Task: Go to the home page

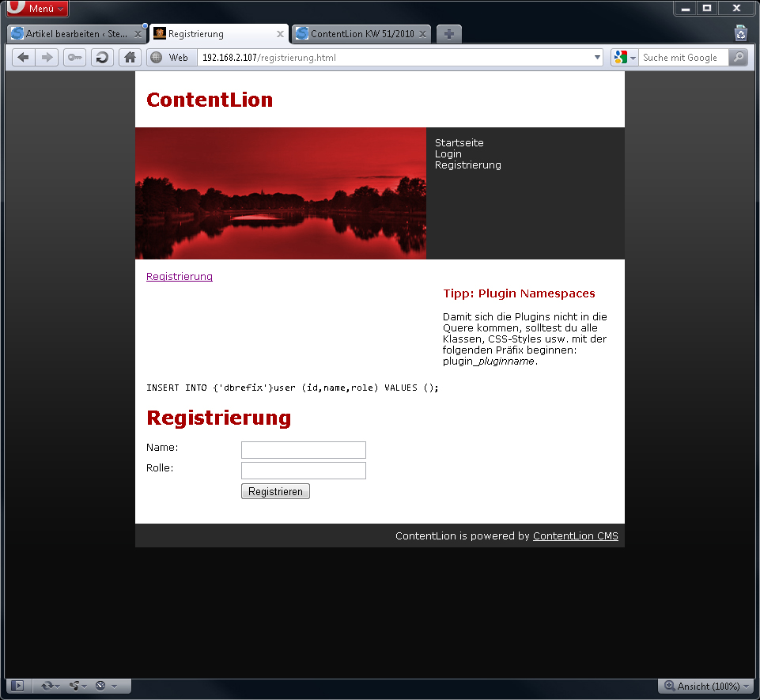Action: (130, 58)
